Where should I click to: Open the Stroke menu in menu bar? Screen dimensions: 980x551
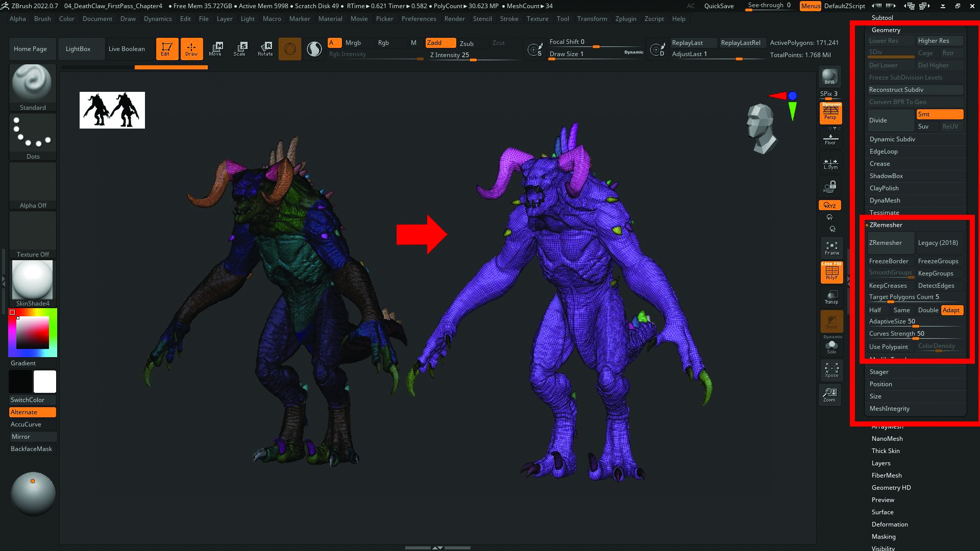509,18
